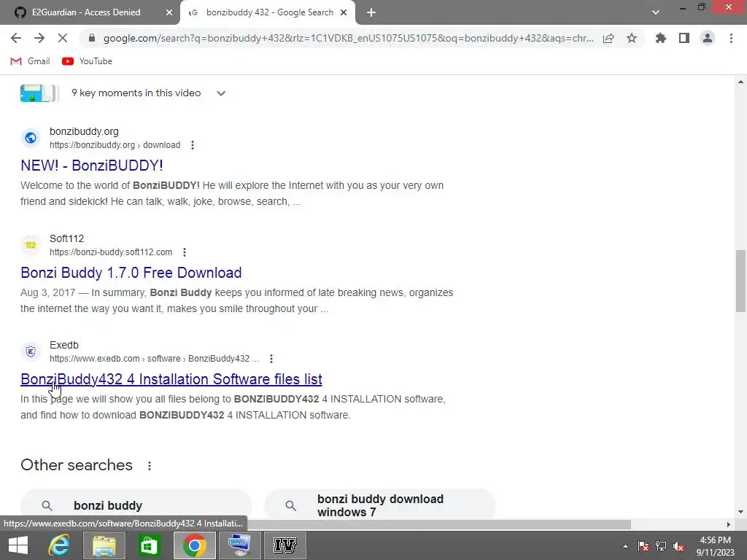Open more options for Exedb result

pyautogui.click(x=271, y=359)
